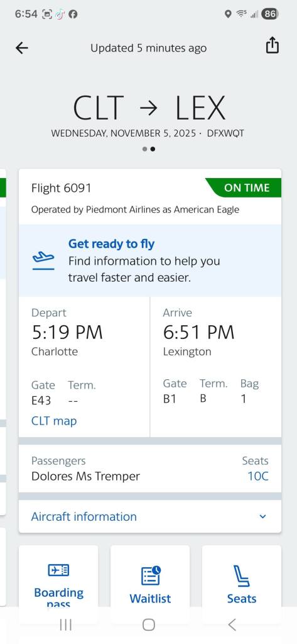Open the share icon at top right

pos(273,45)
